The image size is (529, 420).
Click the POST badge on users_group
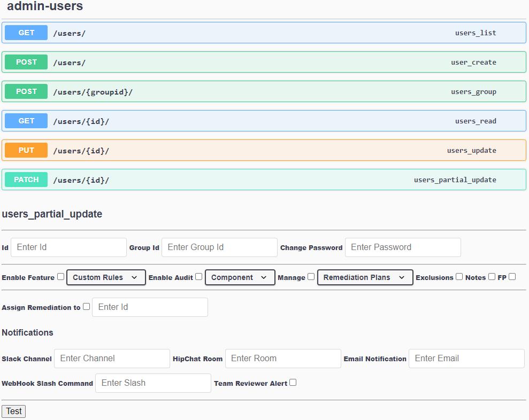(x=26, y=91)
